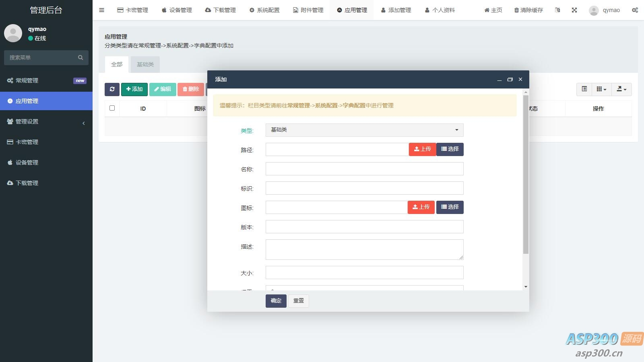Toggle the hamburger sidebar menu icon
The width and height of the screenshot is (644, 362).
101,10
